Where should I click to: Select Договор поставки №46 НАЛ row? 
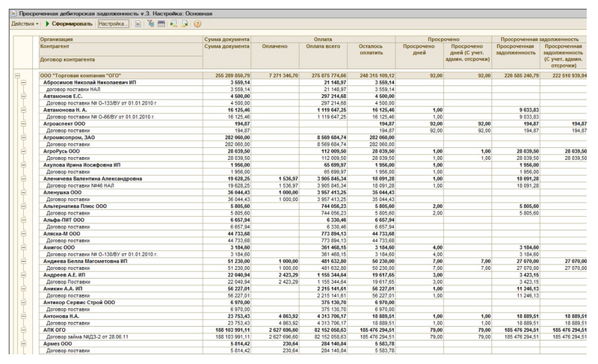click(x=121, y=185)
